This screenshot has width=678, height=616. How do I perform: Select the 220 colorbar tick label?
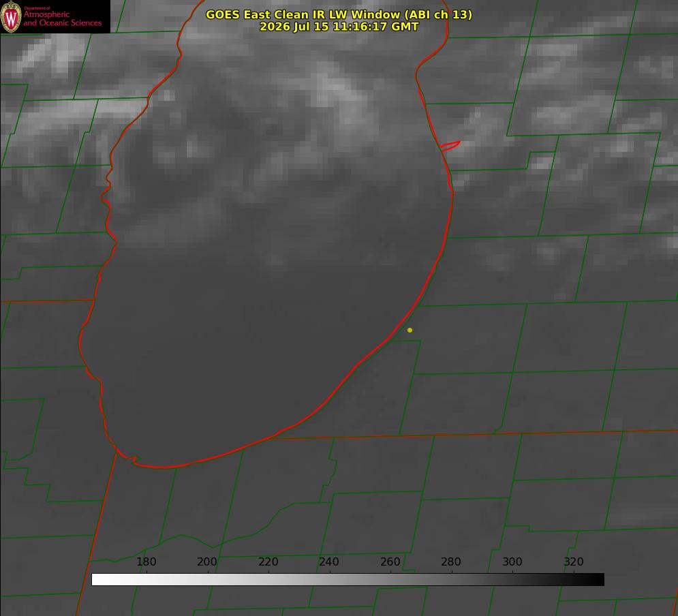pyautogui.click(x=268, y=561)
